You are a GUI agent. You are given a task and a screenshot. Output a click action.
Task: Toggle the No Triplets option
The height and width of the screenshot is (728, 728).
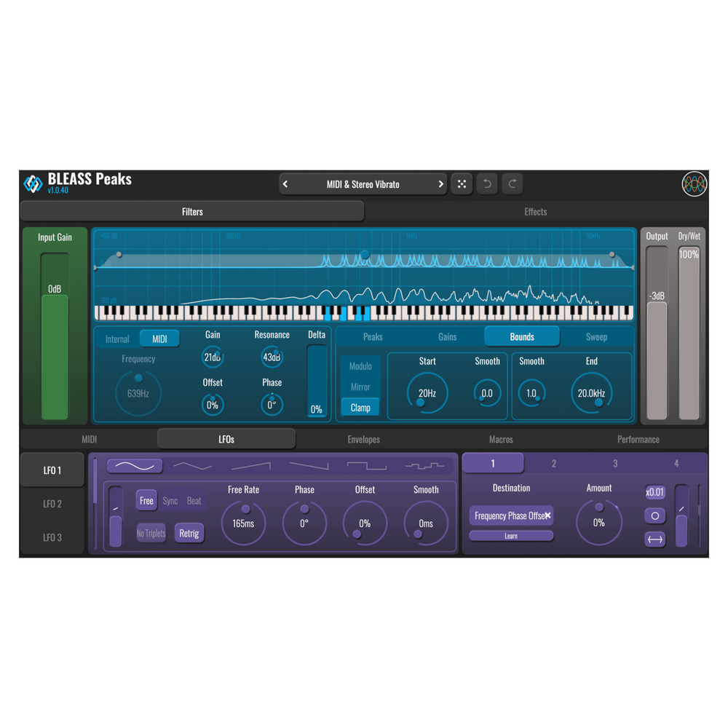pos(151,533)
